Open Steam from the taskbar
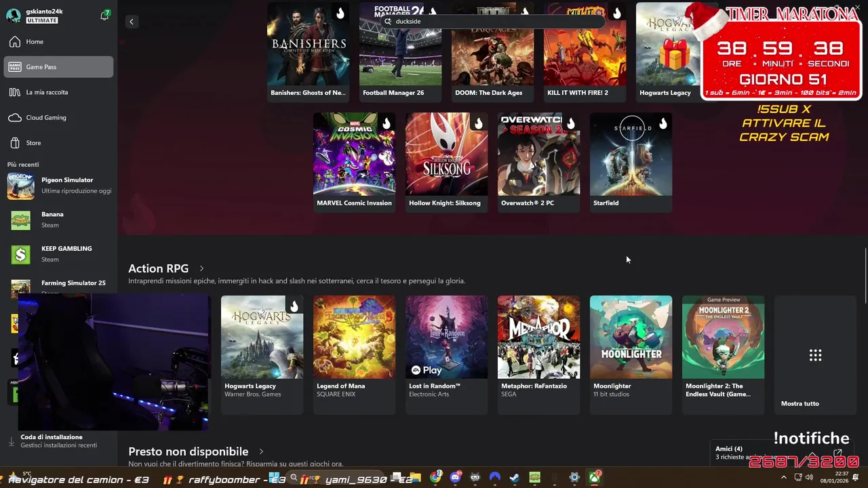Viewport: 868px width, 488px height. coord(515,478)
